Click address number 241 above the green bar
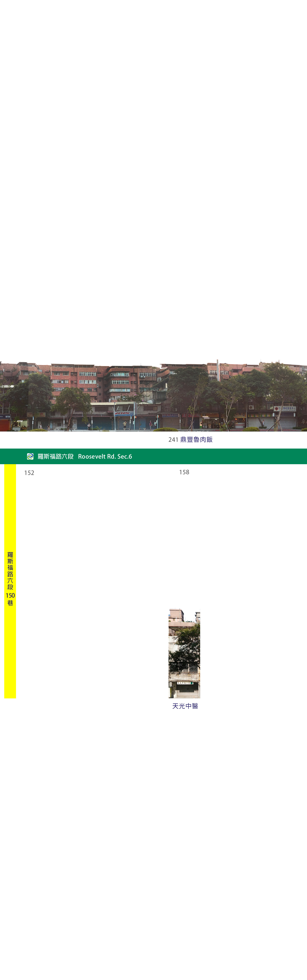 coord(173,439)
